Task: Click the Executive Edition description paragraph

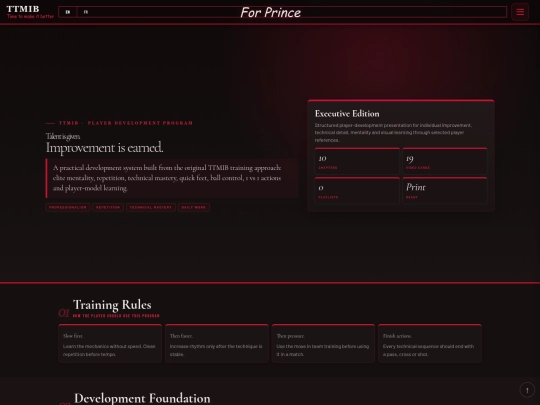Action: [393, 133]
